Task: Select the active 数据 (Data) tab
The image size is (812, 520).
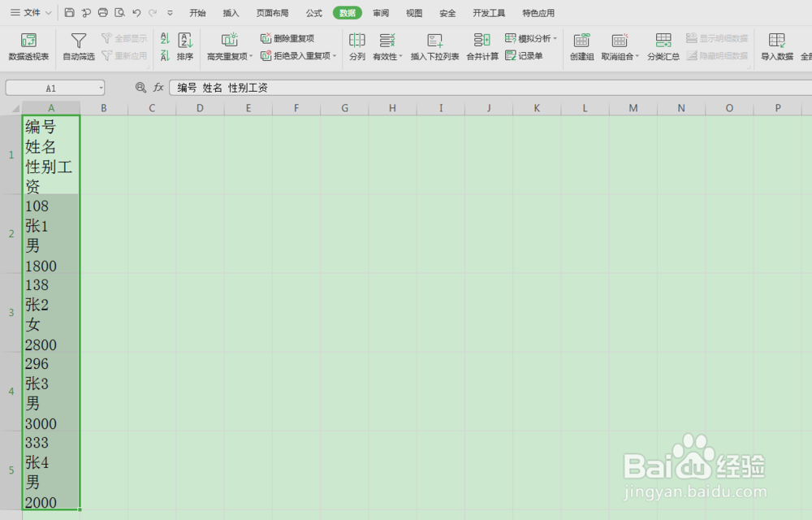Action: click(348, 13)
